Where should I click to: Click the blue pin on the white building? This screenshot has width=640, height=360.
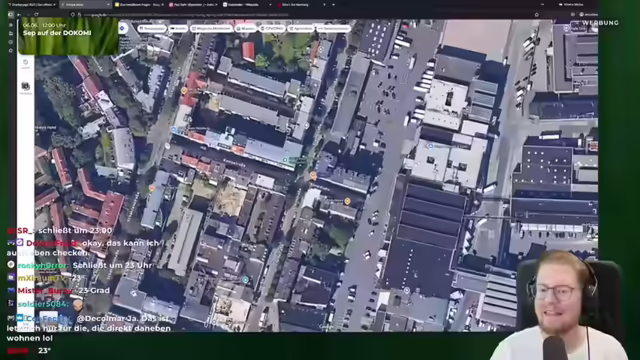pyautogui.click(x=430, y=146)
